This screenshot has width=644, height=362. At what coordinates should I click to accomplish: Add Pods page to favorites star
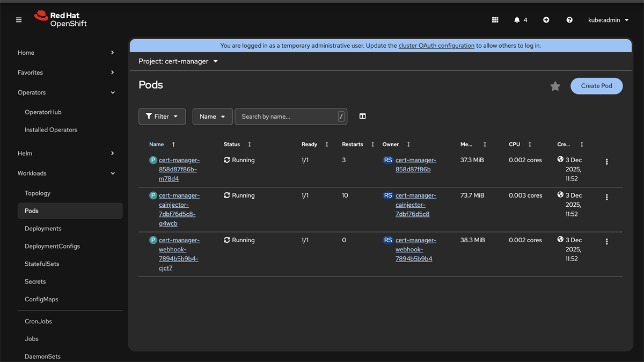point(555,86)
